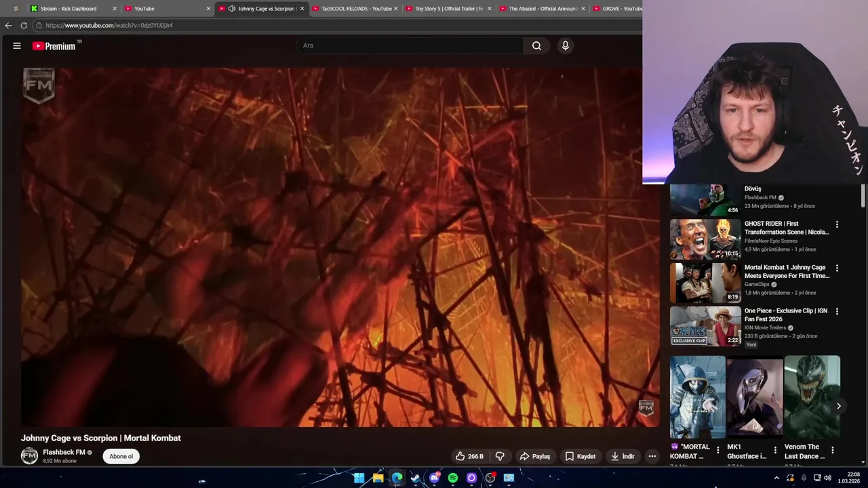868x488 pixels.
Task: Open the One Piece Exclusive Clip thumbnail
Action: [705, 326]
